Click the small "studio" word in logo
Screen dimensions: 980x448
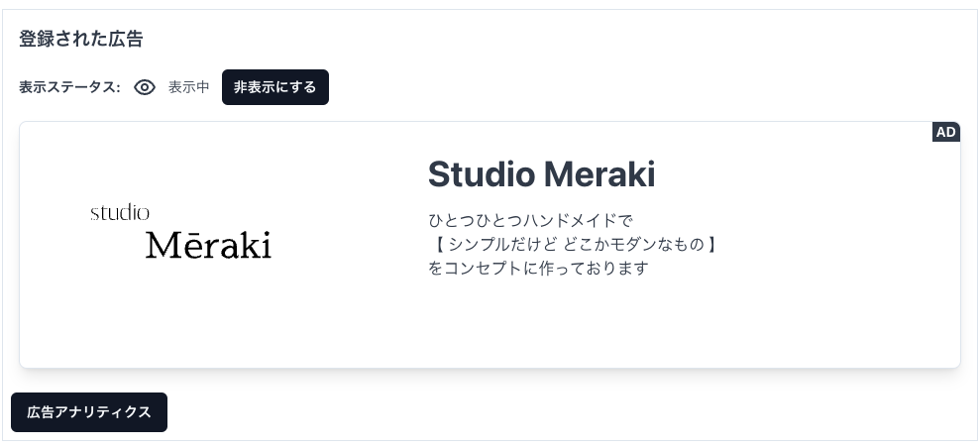click(120, 212)
